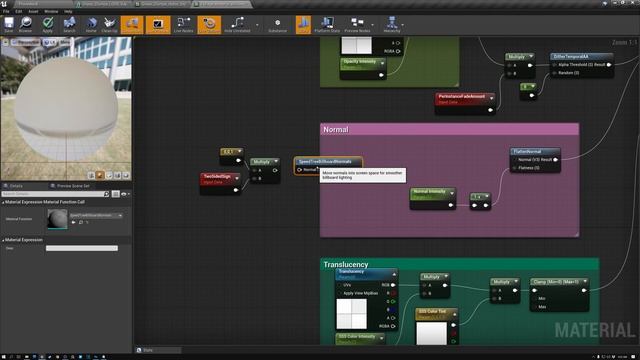Click the browse to asset icon in Details
The height and width of the screenshot is (360, 640).
pyautogui.click(x=81, y=222)
